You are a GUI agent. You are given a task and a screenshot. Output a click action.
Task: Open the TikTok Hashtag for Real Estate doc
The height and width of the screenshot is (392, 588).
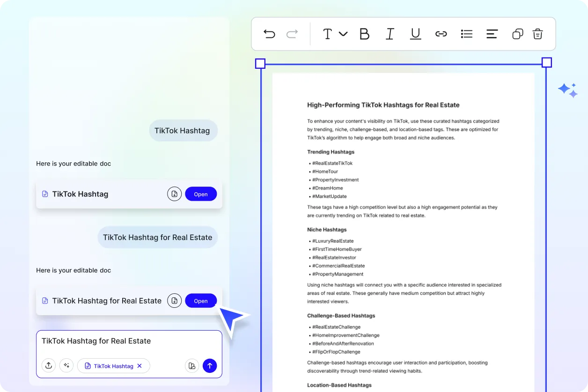pos(201,301)
